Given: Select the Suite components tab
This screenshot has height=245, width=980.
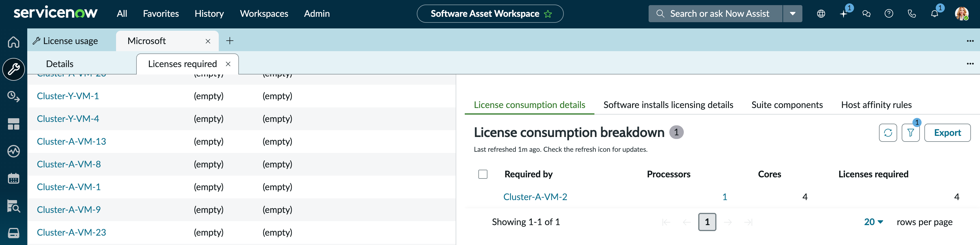Looking at the screenshot, I should click(787, 105).
